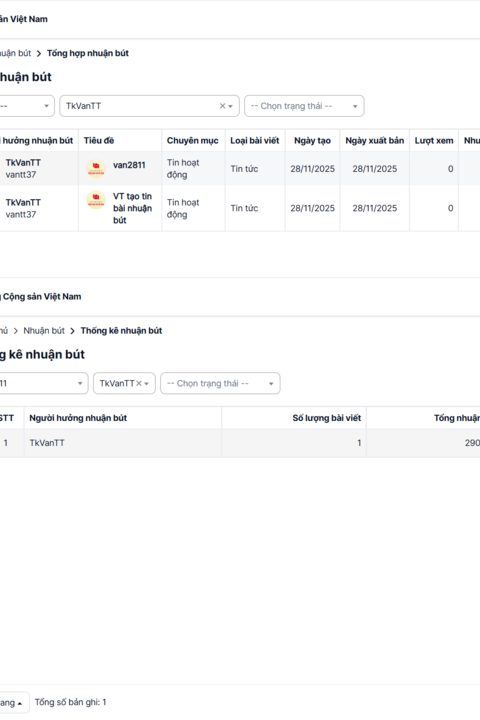Sort by 'Lượt xem' column header
This screenshot has height=720, width=480.
(434, 141)
